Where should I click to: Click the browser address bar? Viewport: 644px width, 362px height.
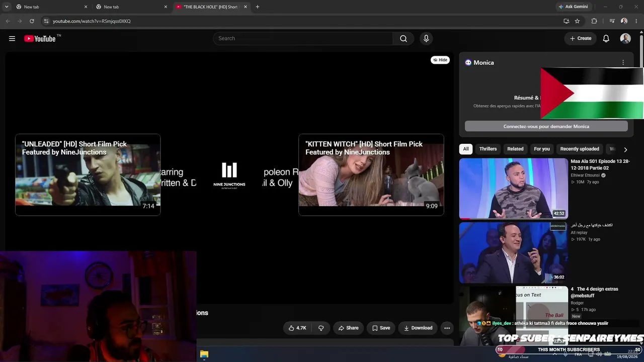[302, 21]
